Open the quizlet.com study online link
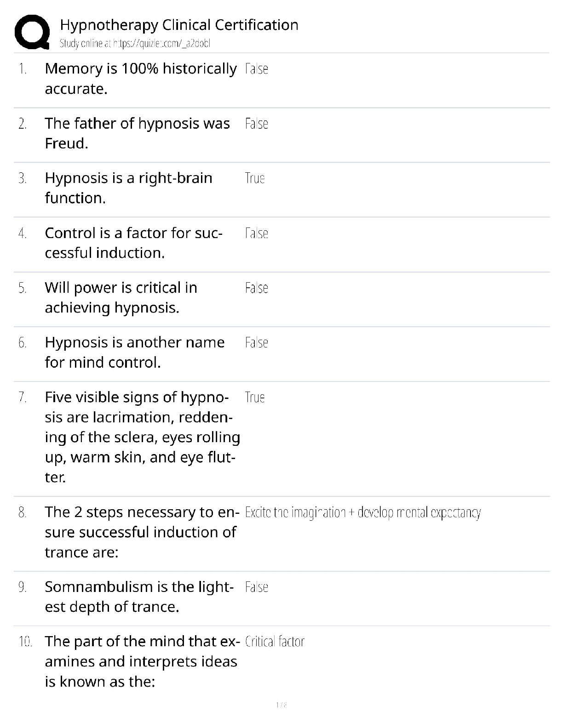 tap(135, 44)
